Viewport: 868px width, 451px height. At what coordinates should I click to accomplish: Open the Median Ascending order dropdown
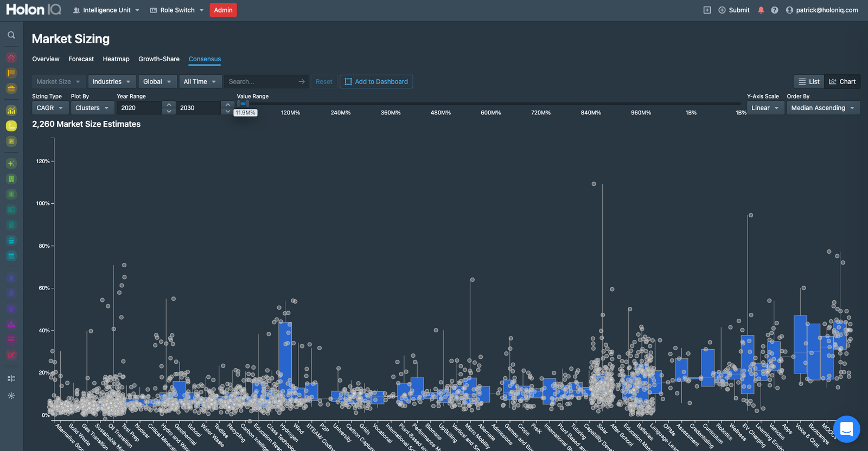coord(822,108)
